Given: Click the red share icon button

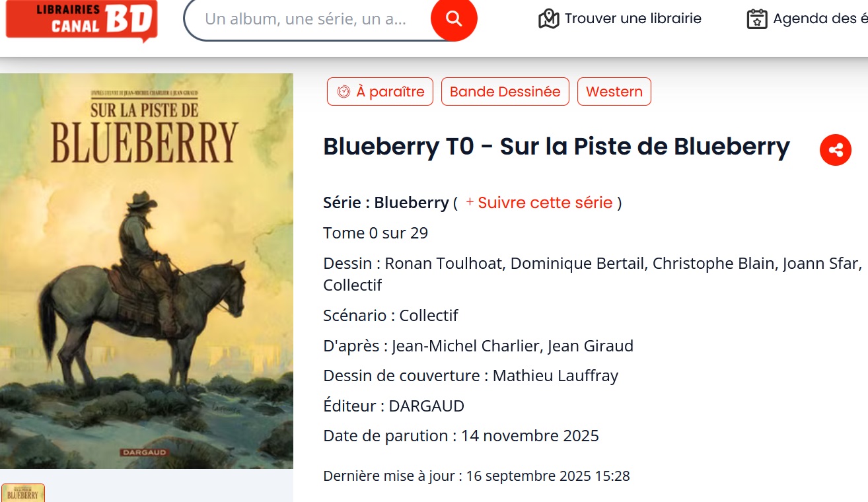Looking at the screenshot, I should (836, 150).
